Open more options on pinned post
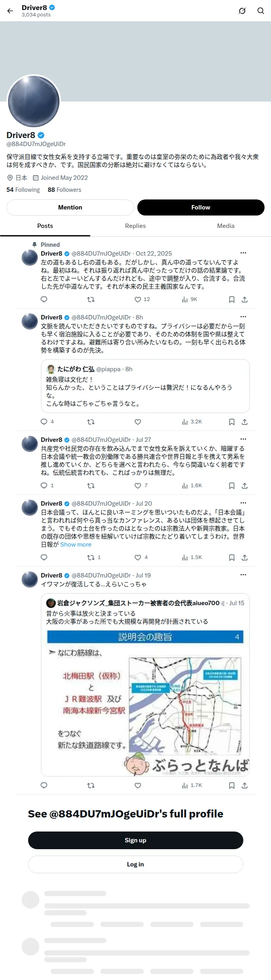 click(x=243, y=253)
